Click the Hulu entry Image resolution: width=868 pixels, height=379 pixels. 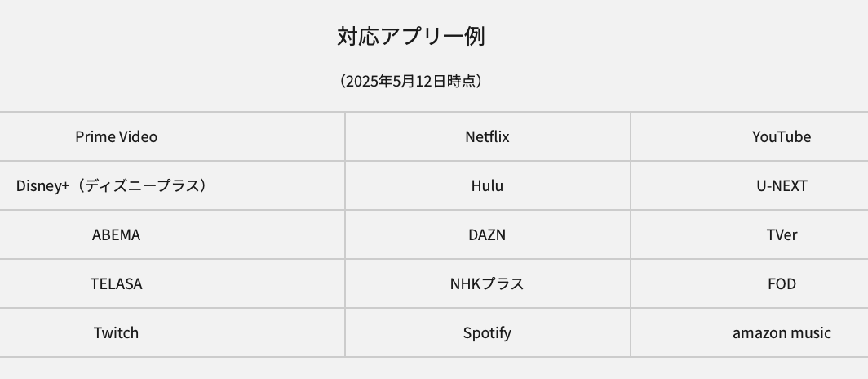pyautogui.click(x=487, y=185)
